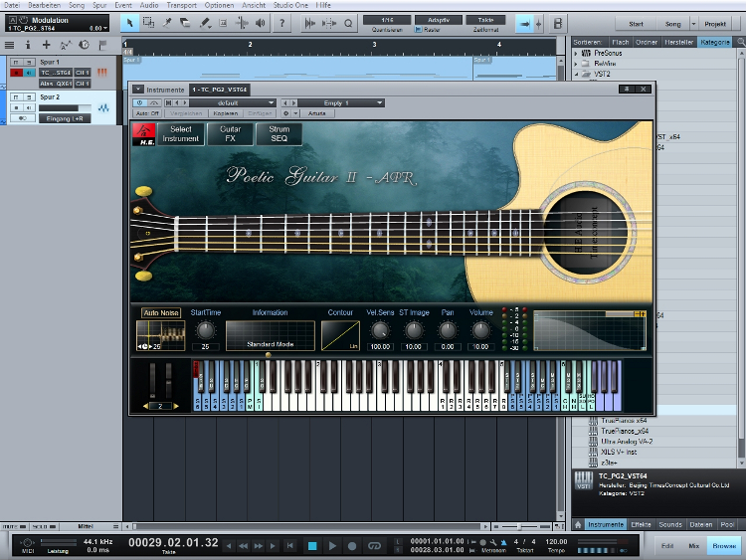This screenshot has height=560, width=746.
Task: Click the video/film strip toolbar icon
Action: coord(558,23)
